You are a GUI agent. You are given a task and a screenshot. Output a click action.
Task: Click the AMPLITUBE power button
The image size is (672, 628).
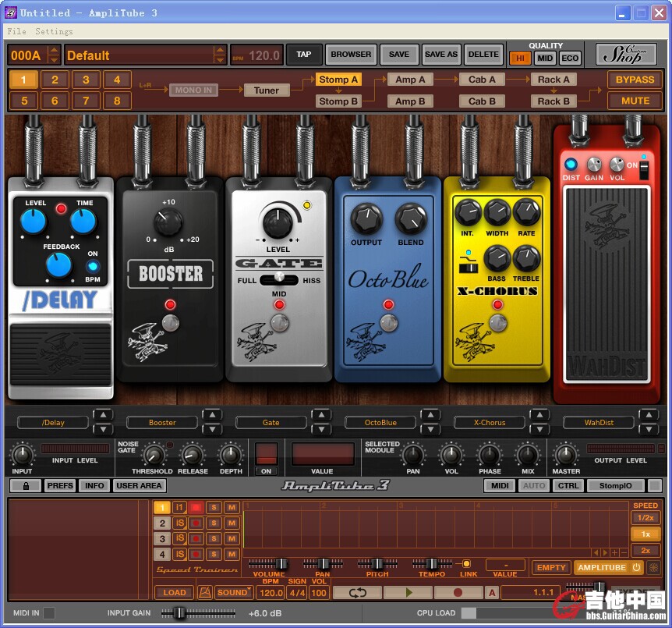[637, 567]
